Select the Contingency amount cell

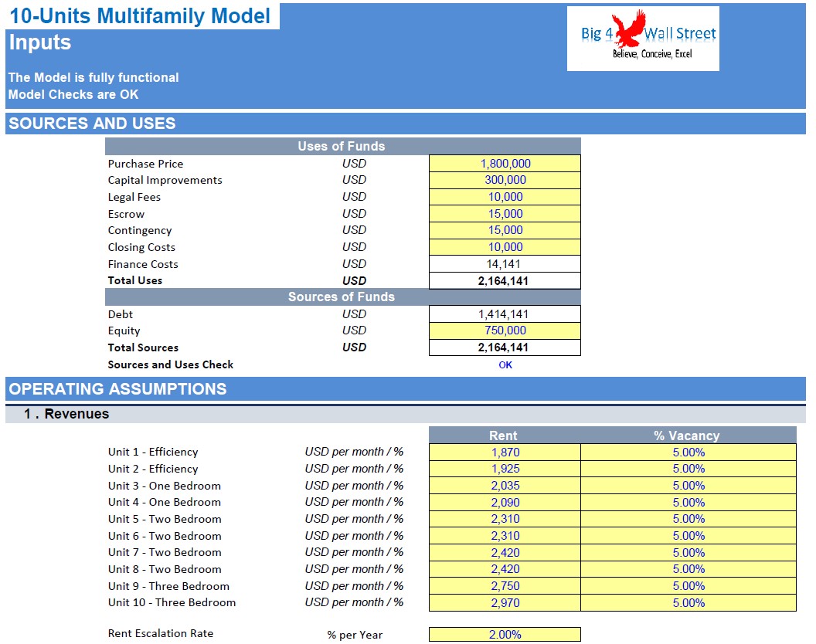pos(505,230)
